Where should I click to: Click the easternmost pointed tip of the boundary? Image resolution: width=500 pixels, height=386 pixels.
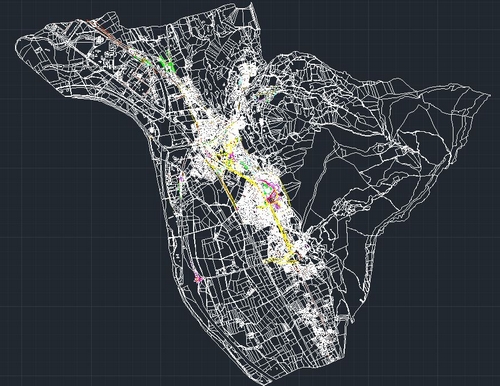(489, 94)
